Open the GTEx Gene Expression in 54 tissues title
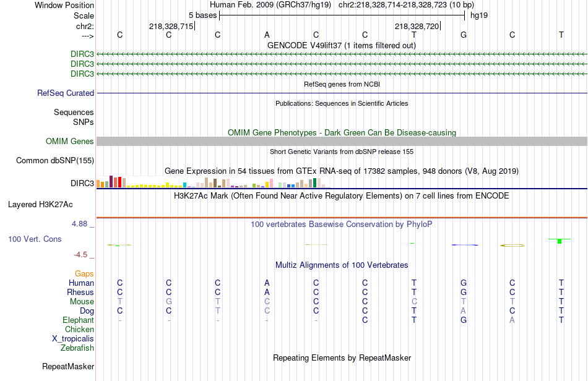 [x=342, y=171]
